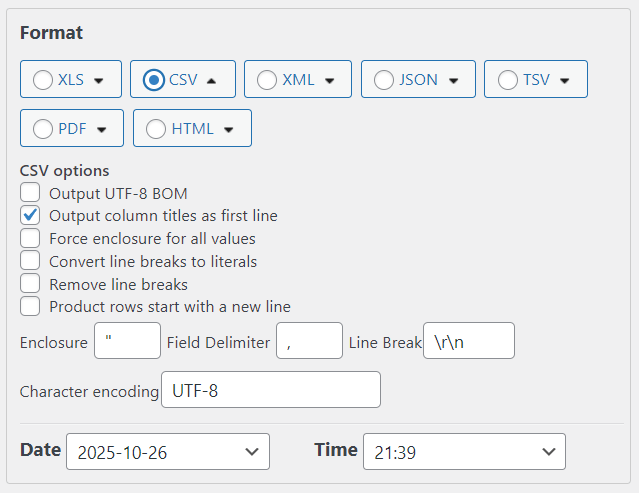Select the XLS format radio button
The height and width of the screenshot is (493, 639).
point(44,80)
